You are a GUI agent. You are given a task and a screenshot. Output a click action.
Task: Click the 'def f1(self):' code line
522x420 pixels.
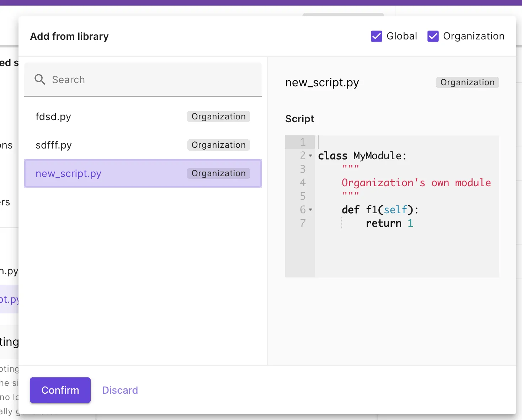coord(380,210)
